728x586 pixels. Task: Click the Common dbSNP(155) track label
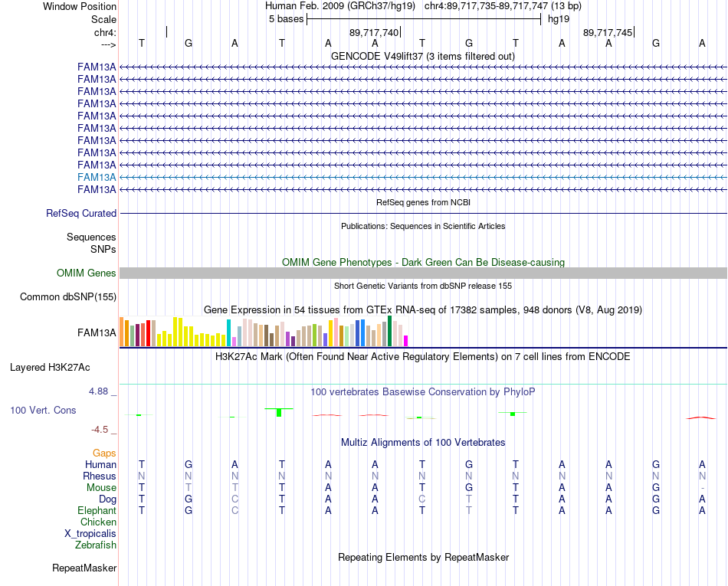pyautogui.click(x=68, y=297)
